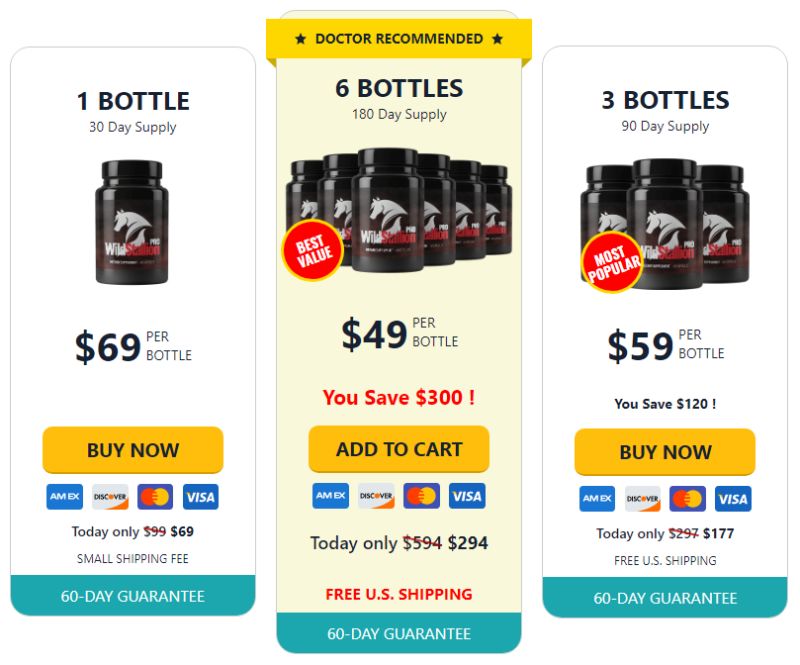
Task: Click the Visa icon under 1 Bottle
Action: [x=201, y=497]
